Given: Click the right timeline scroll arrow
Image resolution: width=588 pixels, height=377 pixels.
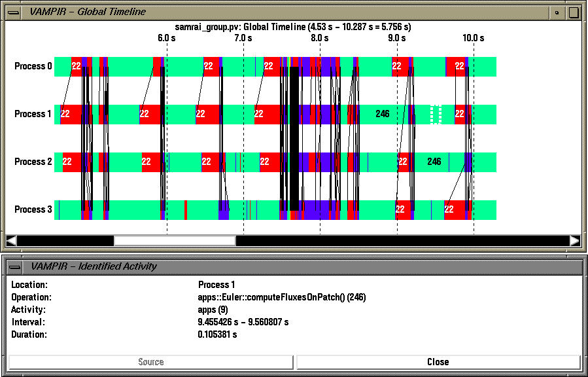Looking at the screenshot, I should pos(576,240).
